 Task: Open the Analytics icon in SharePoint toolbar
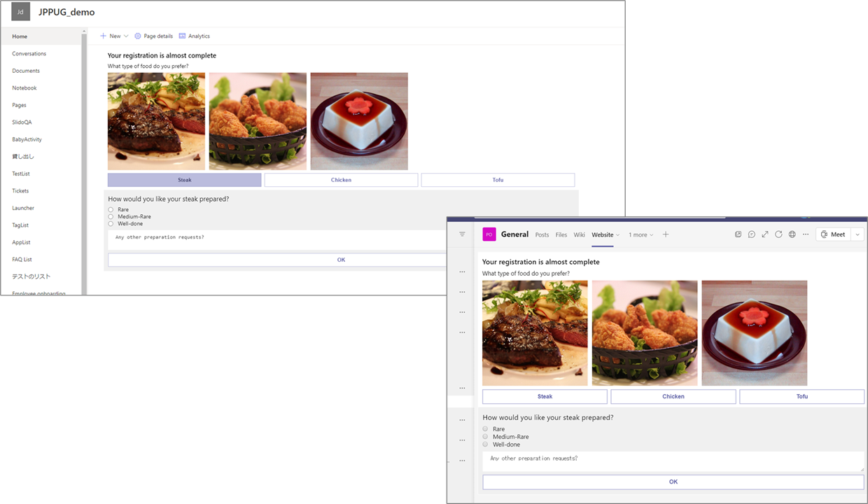point(182,36)
